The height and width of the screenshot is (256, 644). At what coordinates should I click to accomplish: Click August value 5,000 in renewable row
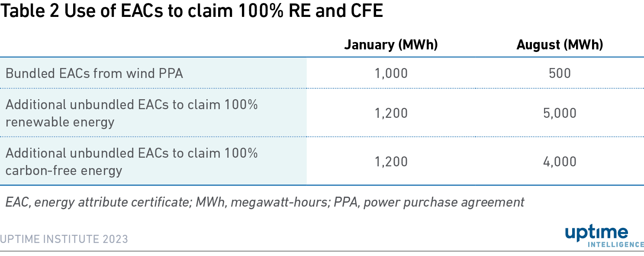pyautogui.click(x=560, y=113)
